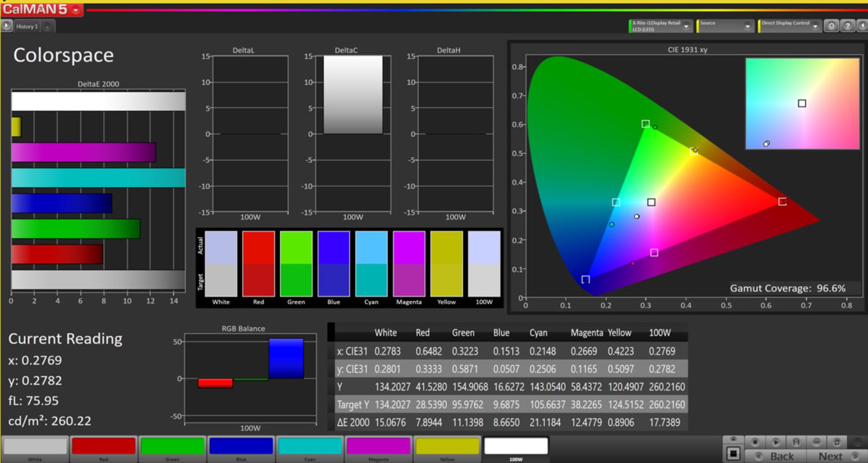Expand the X-Rite i1Display Retail meter dropdown
Screen dimensions: 868x463
coord(686,26)
